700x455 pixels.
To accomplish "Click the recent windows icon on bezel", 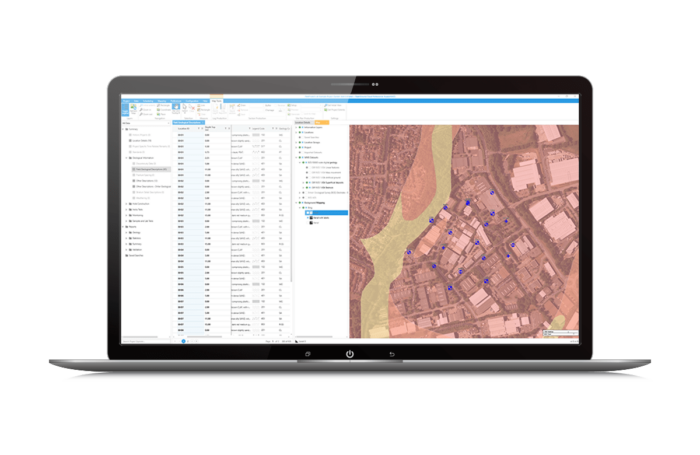I will pos(307,354).
